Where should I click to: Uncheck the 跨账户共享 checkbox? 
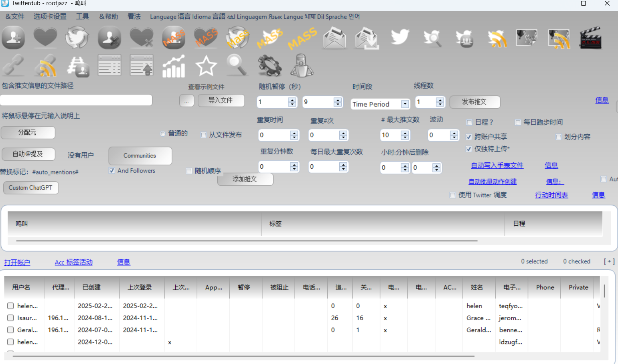[469, 137]
